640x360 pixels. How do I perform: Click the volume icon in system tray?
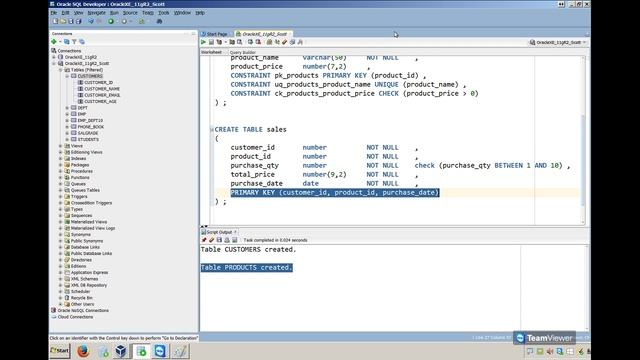[550, 351]
